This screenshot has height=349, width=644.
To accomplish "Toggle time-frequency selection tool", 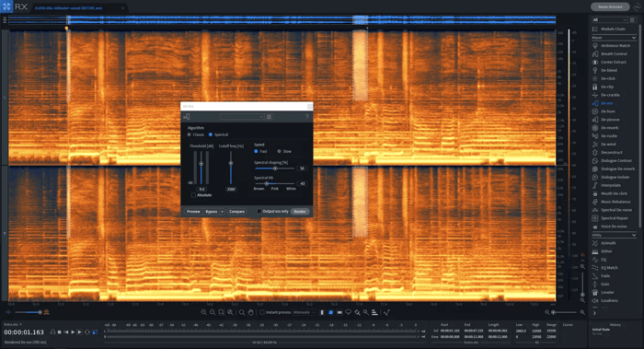I will 330,312.
